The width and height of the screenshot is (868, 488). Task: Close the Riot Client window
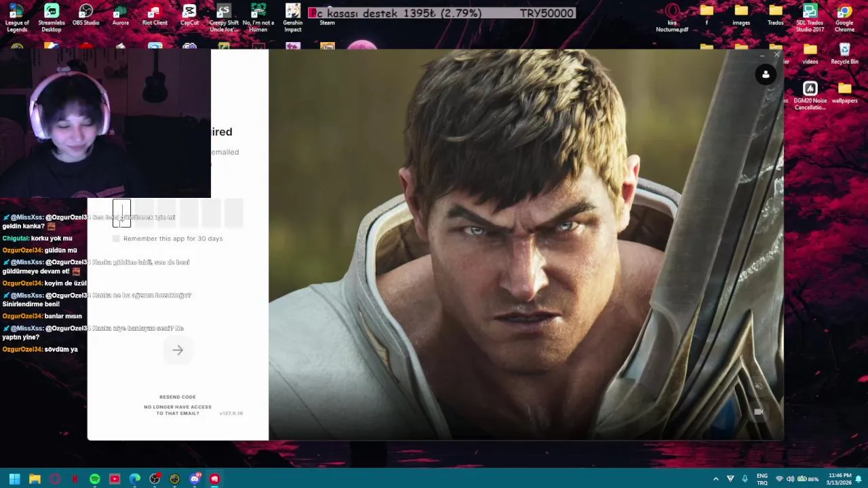click(777, 55)
